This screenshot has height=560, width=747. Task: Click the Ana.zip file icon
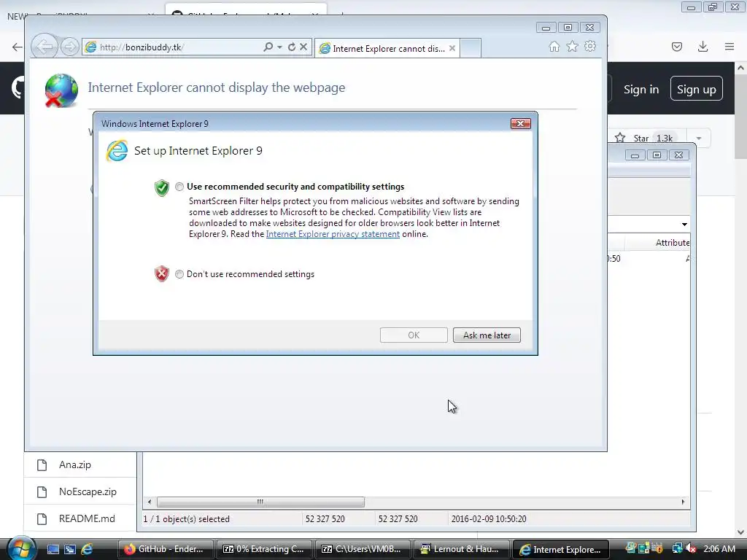pos(42,465)
